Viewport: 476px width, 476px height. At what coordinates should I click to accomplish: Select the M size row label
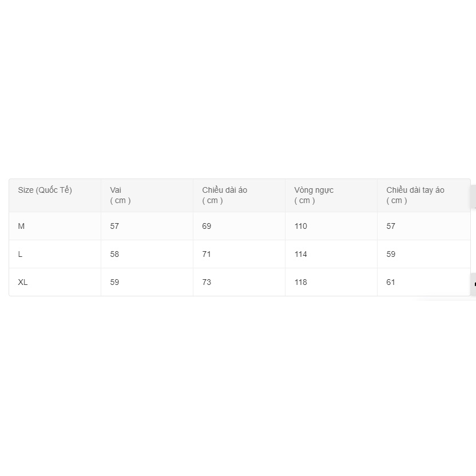tap(22, 226)
